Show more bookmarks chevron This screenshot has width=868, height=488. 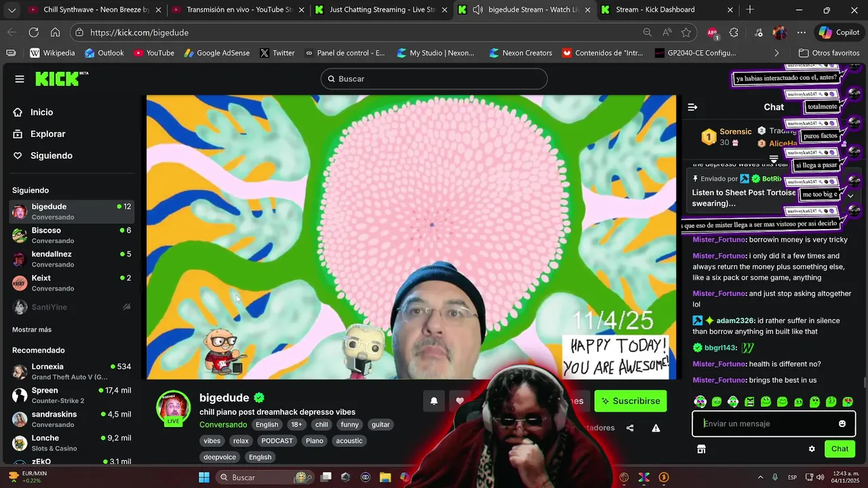(x=776, y=53)
